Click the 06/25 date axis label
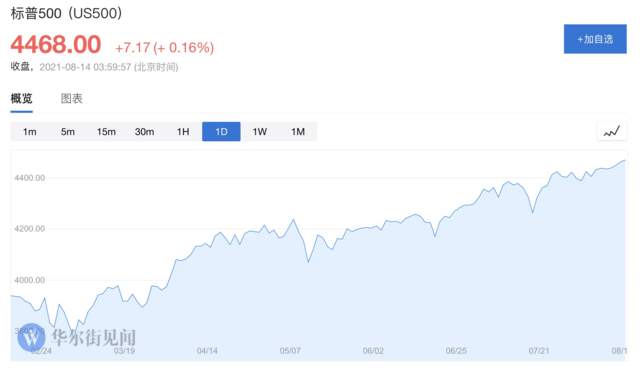 click(456, 351)
